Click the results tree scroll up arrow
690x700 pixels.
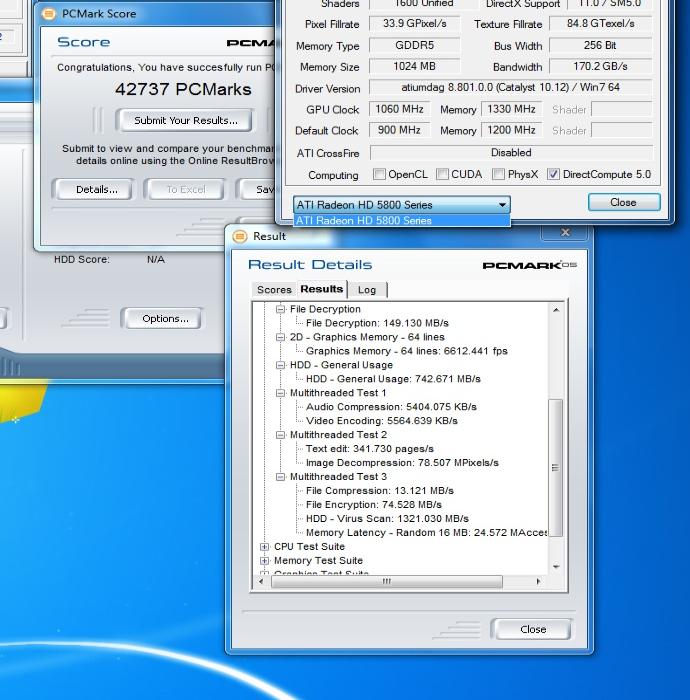(x=556, y=310)
